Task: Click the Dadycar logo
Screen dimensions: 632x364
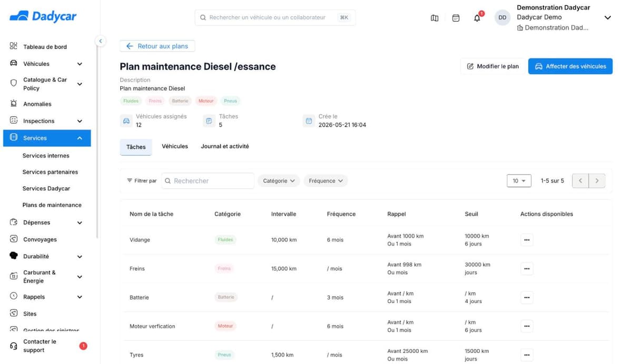Action: pyautogui.click(x=43, y=16)
